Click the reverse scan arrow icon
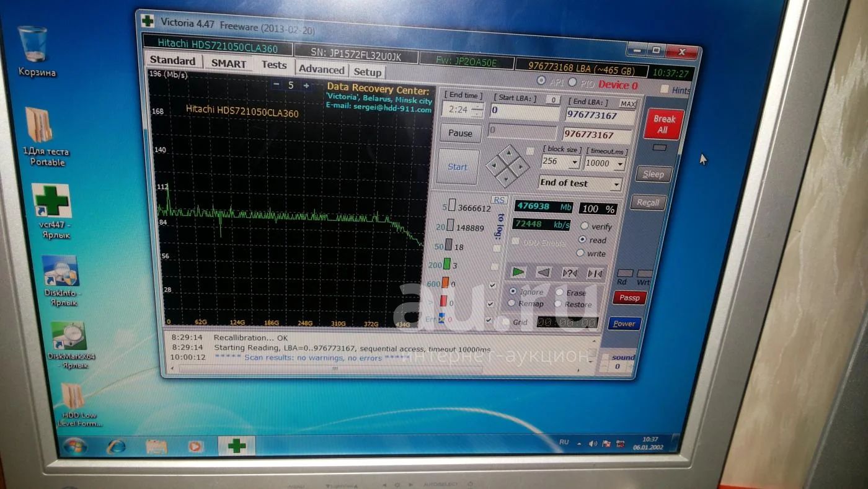This screenshot has height=489, width=868. (544, 272)
